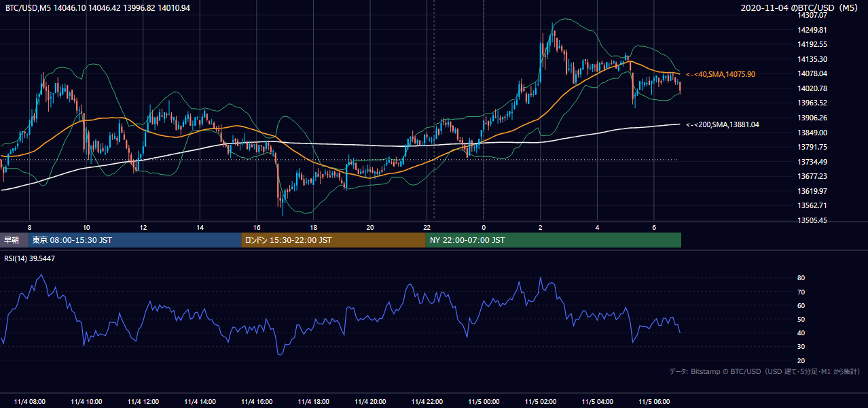Click price axis value 13619.97
The height and width of the screenshot is (408, 868).
point(812,191)
